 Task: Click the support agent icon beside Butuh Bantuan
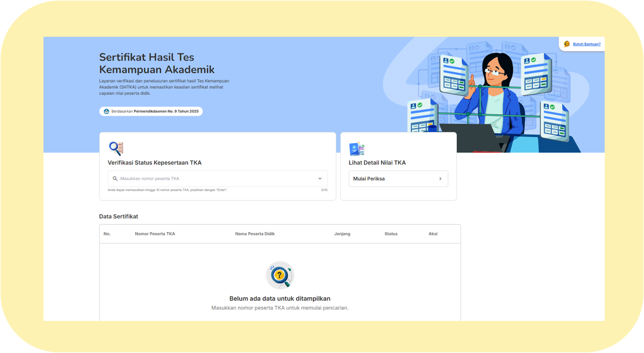567,44
